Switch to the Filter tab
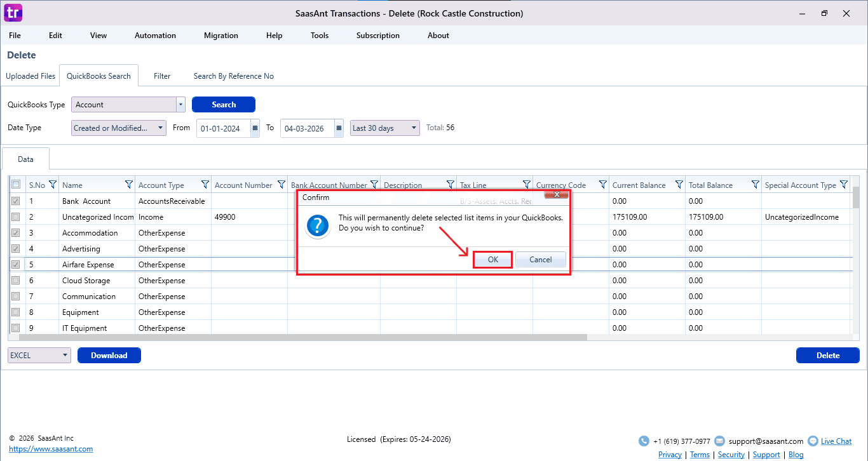The height and width of the screenshot is (461, 868). point(162,76)
